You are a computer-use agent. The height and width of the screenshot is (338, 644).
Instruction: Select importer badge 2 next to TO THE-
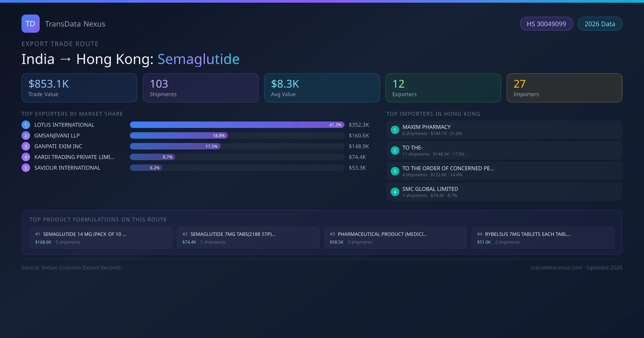click(395, 150)
